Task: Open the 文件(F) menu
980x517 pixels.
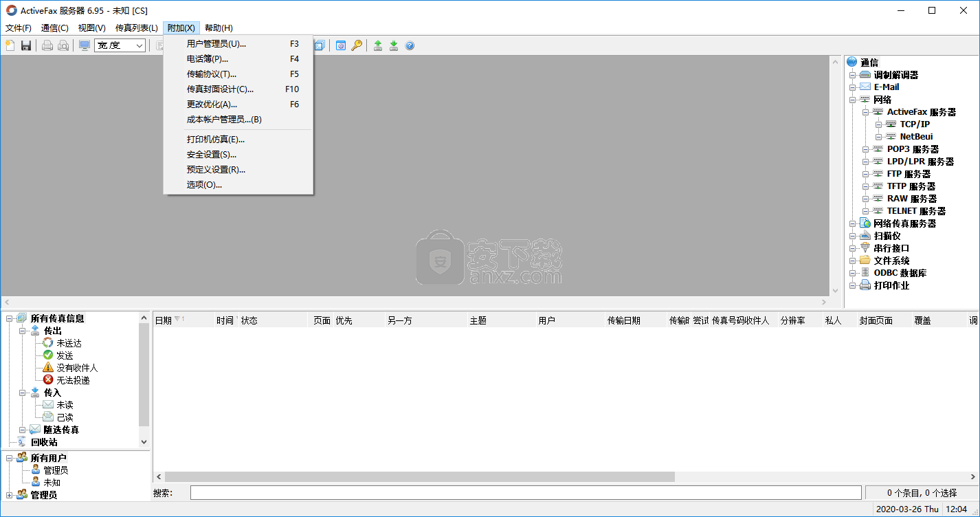Action: tap(19, 28)
